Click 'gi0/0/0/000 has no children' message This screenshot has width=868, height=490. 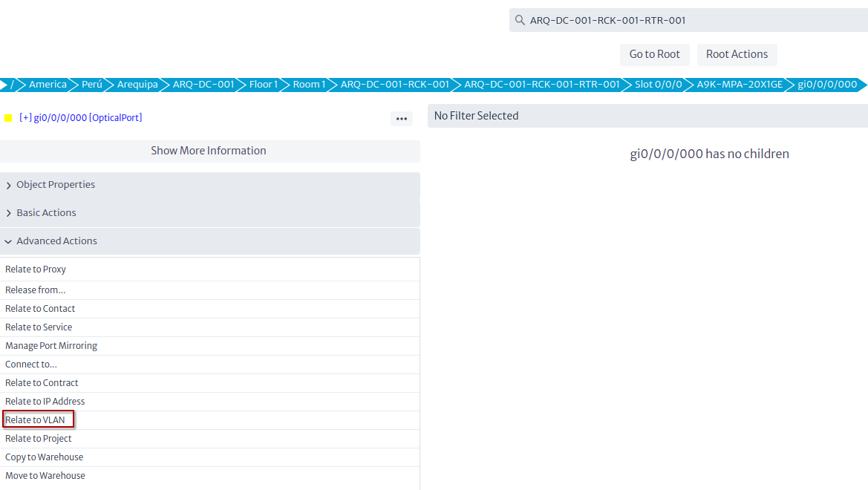[x=710, y=154]
